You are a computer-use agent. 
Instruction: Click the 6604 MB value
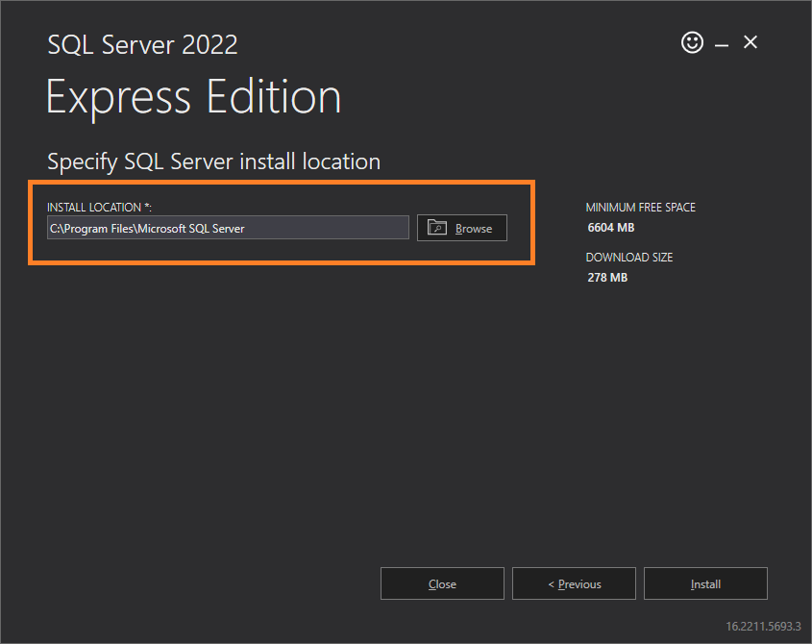[x=610, y=228]
